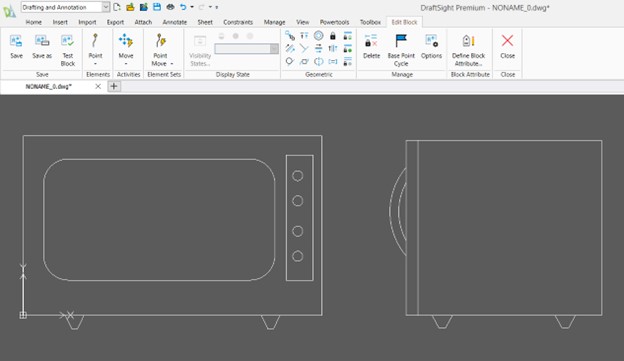The width and height of the screenshot is (624, 361).
Task: Apply the Equal constraint icon
Action: (x=333, y=61)
